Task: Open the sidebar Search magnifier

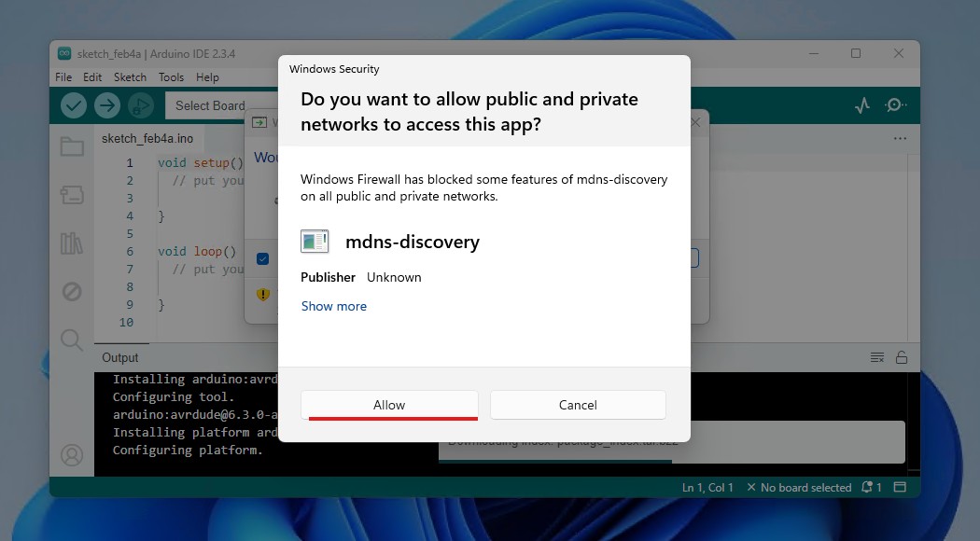Action: 72,340
